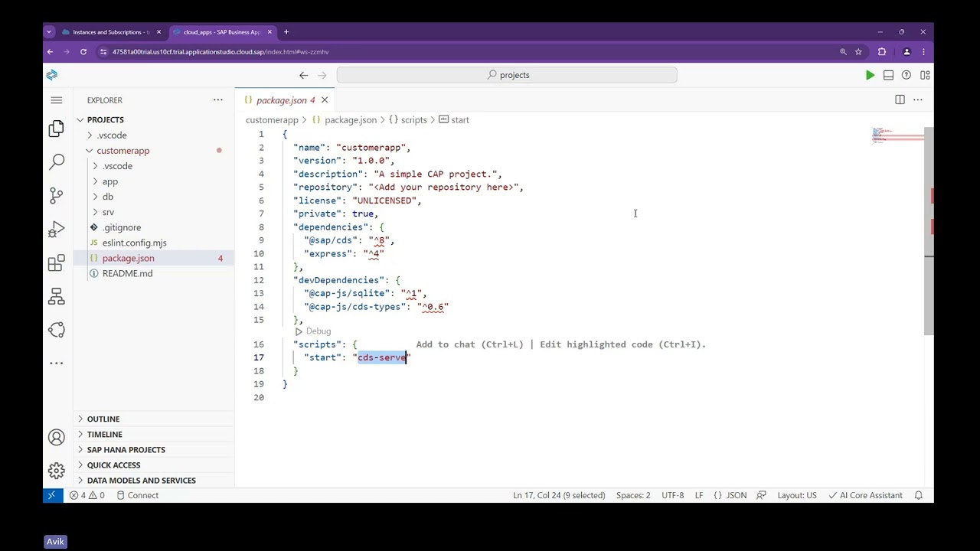Open the Accounts icon
Image resolution: width=980 pixels, height=551 pixels.
click(57, 438)
